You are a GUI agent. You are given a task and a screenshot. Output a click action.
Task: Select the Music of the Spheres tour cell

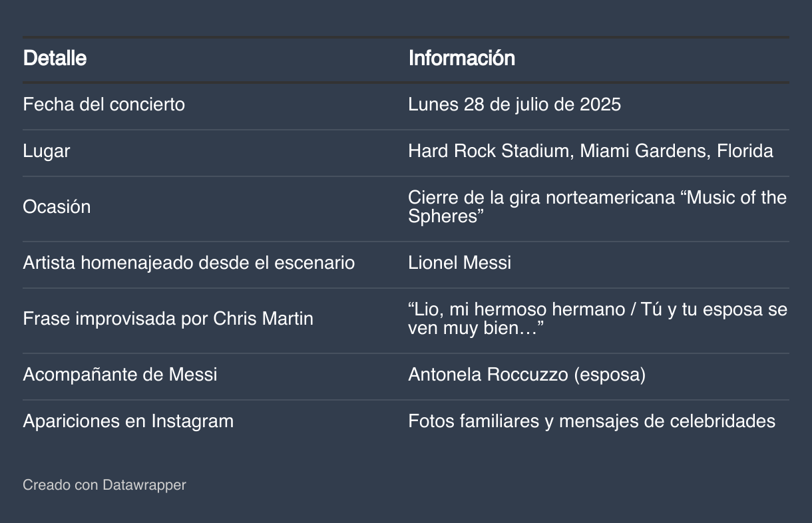(x=597, y=207)
